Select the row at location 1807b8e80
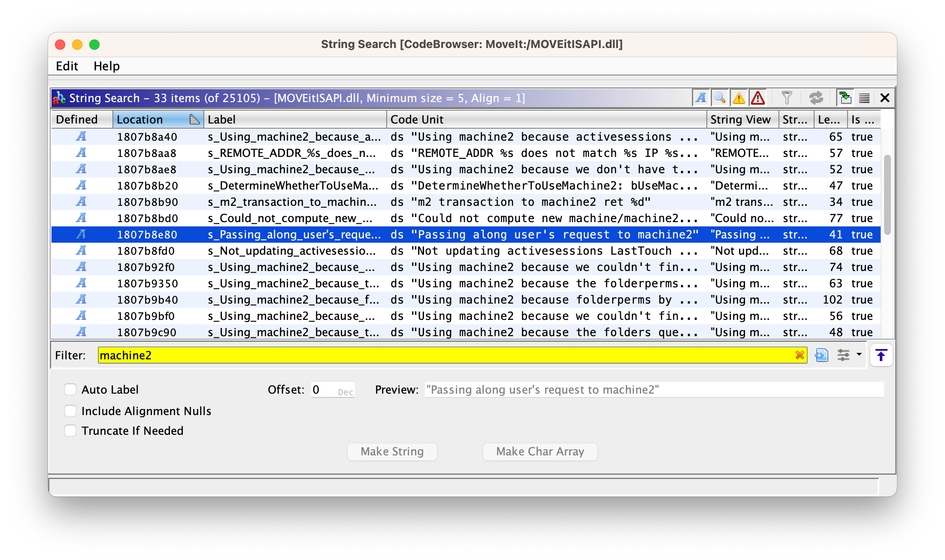Screen dimensions: 945x560 point(466,235)
